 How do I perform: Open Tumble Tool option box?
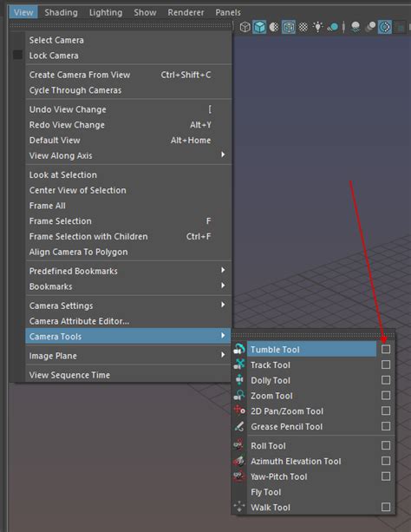(386, 349)
